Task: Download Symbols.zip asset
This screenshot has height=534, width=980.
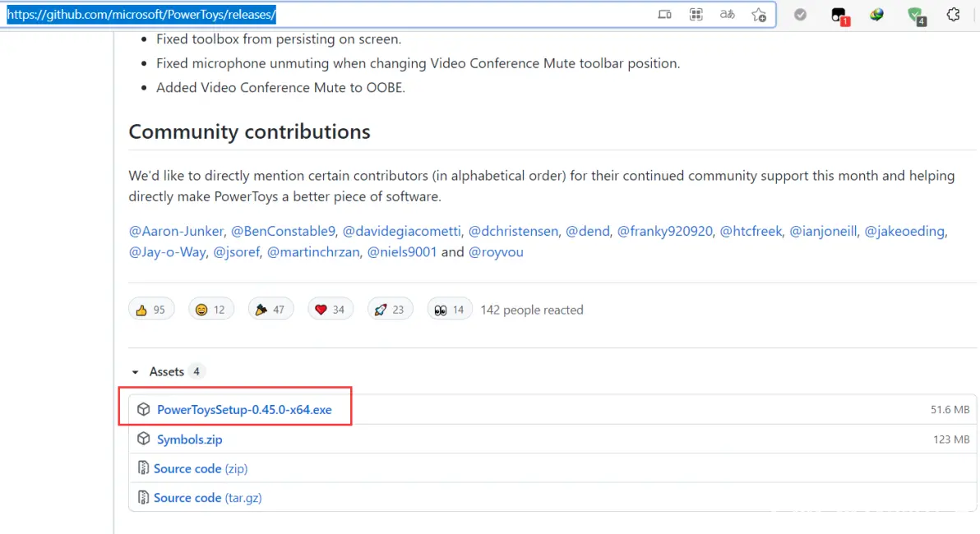Action: [189, 439]
